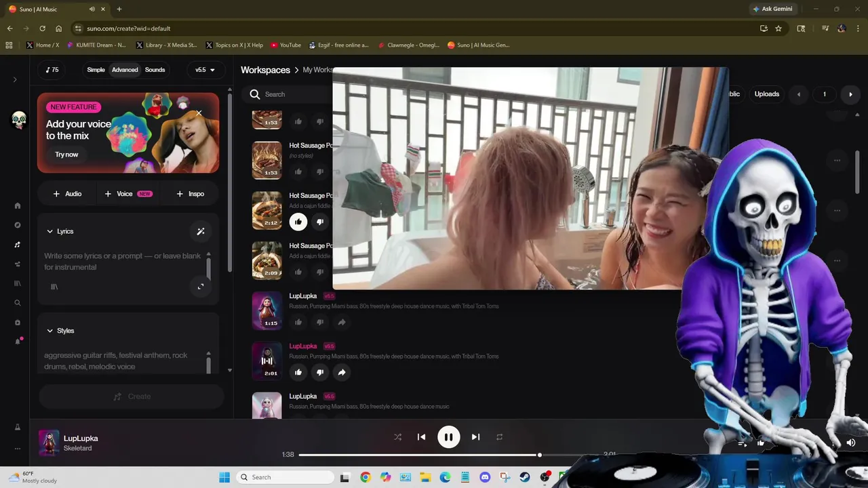Click Try now on the voice banner
This screenshot has height=488, width=868.
pyautogui.click(x=66, y=155)
